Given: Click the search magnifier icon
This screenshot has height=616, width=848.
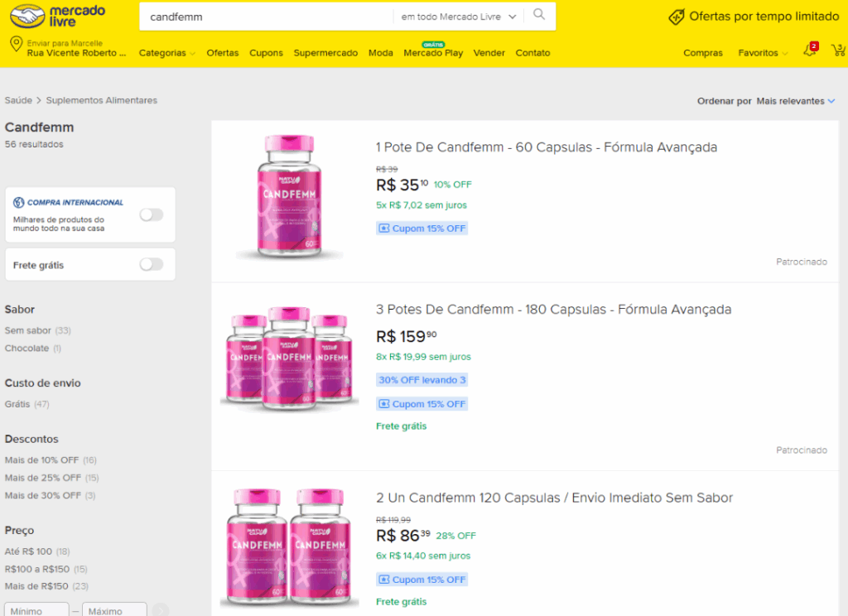Looking at the screenshot, I should click(x=539, y=15).
